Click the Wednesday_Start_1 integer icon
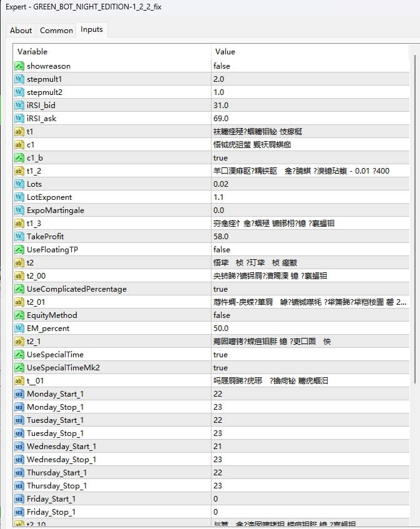420x529 pixels. (19, 447)
